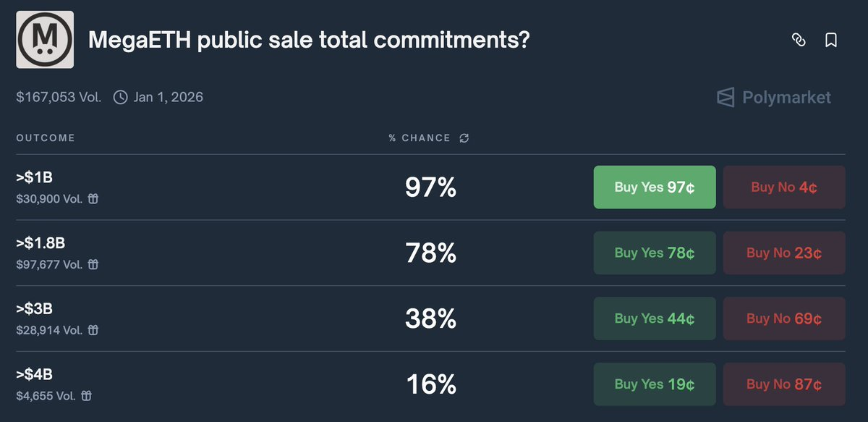This screenshot has width=868, height=422.
Task: Buy No at 87¢ for >$4B
Action: 784,384
